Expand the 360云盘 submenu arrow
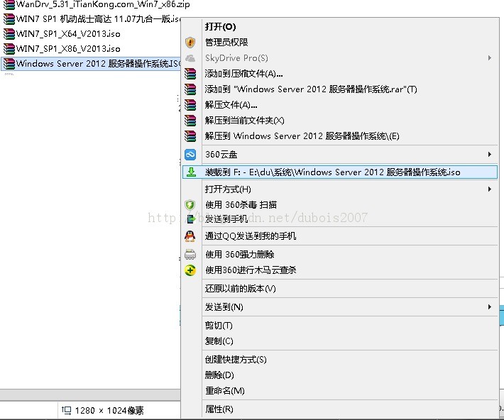 point(489,155)
